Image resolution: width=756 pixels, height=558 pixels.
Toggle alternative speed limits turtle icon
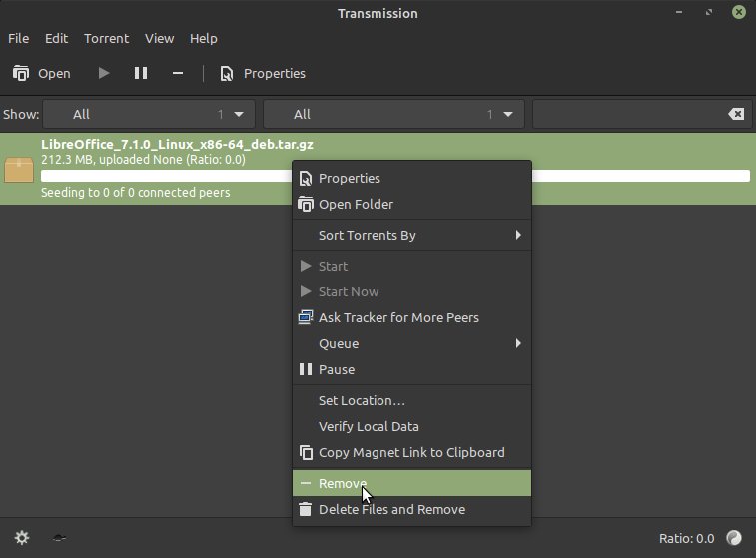coord(59,538)
